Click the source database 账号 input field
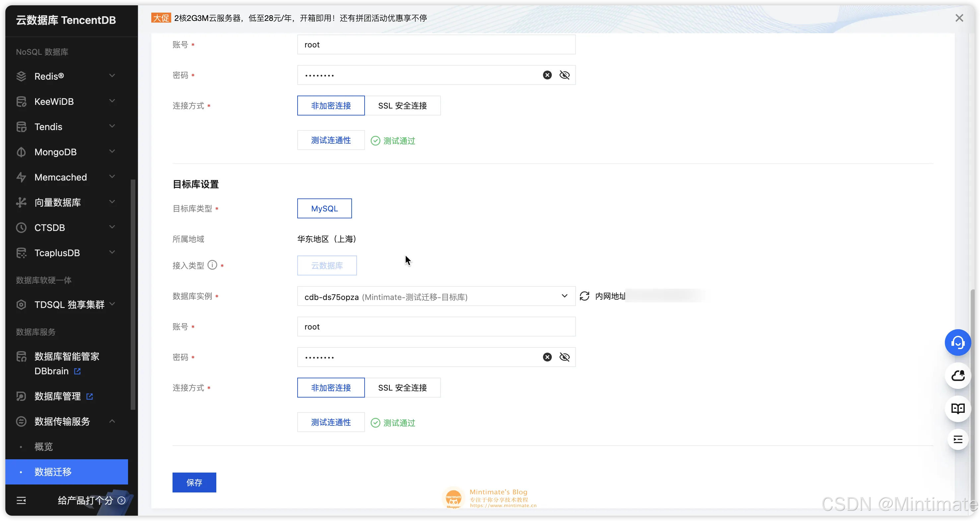This screenshot has height=521, width=980. tap(436, 44)
